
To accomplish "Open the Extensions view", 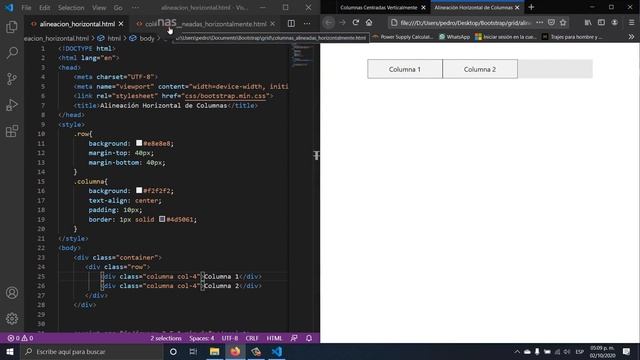I will click(x=12, y=131).
